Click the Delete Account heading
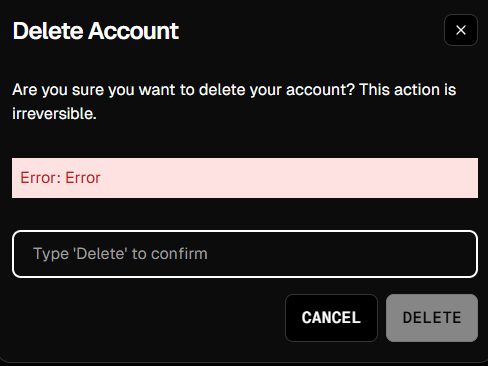 pos(96,31)
